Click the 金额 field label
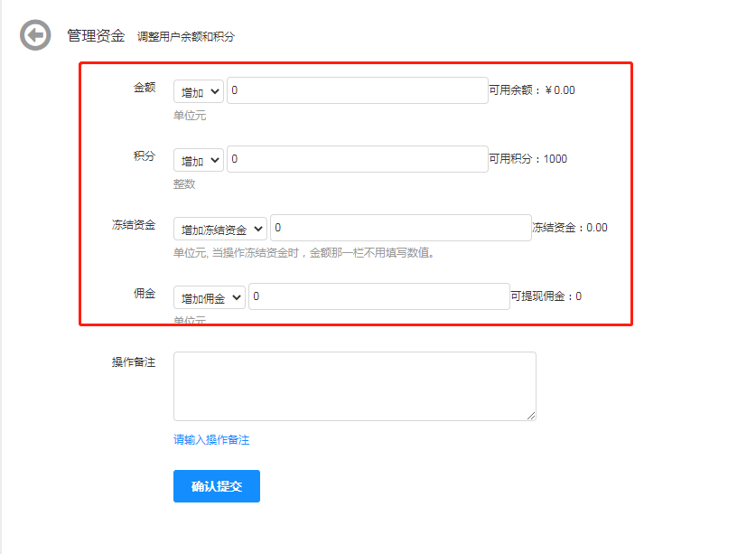The image size is (756, 554). [145, 88]
